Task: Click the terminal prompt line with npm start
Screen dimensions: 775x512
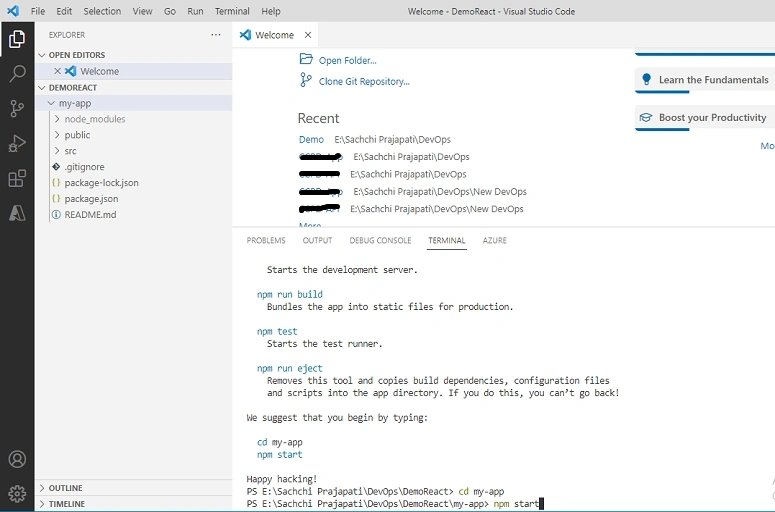Action: [395, 504]
